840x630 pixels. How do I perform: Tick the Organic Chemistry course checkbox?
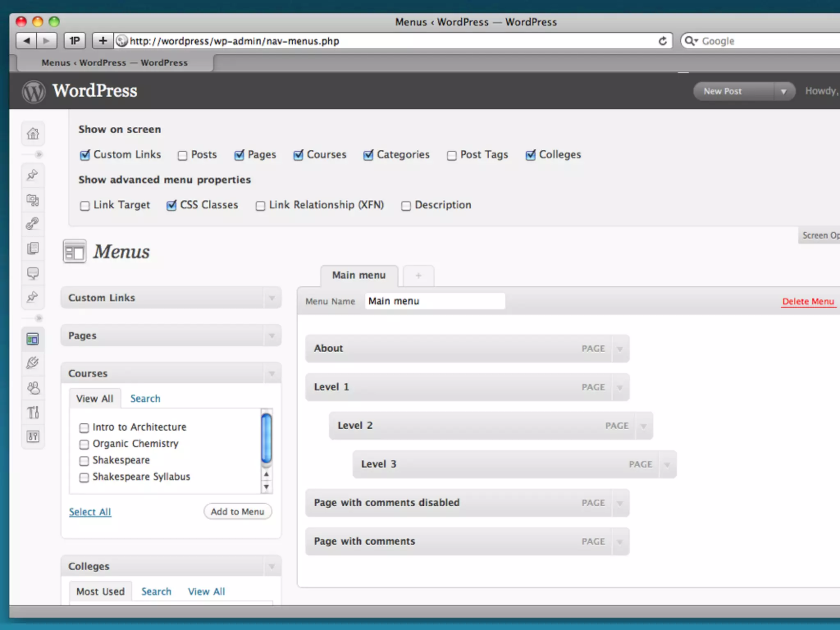click(x=84, y=445)
